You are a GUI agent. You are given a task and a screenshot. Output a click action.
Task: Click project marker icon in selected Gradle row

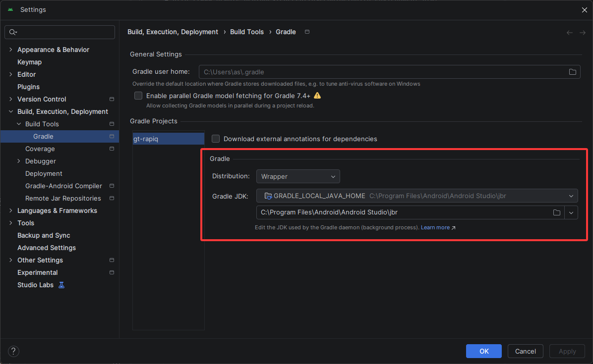click(x=112, y=136)
